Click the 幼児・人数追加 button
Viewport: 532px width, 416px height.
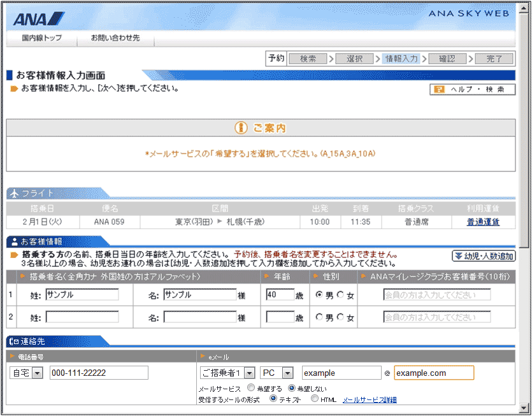pyautogui.click(x=484, y=256)
